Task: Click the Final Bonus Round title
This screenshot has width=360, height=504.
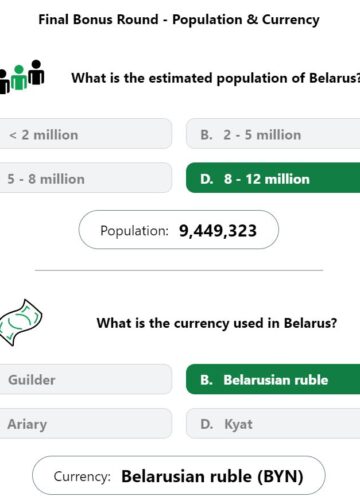Action: (179, 20)
